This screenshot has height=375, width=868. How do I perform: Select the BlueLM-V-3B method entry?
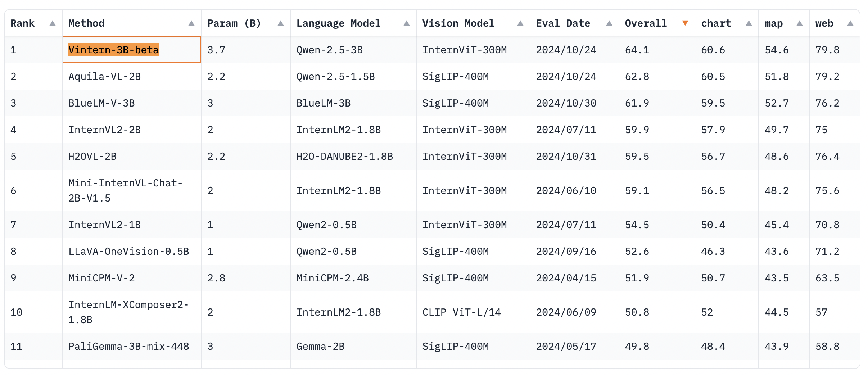point(101,103)
